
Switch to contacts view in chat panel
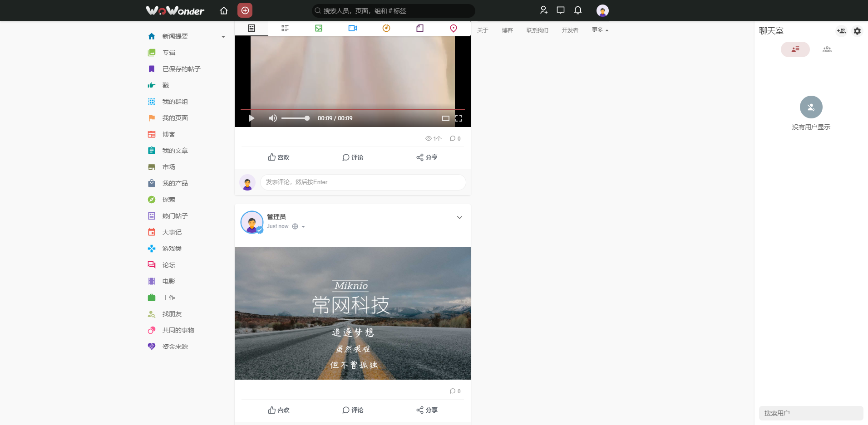pos(795,49)
